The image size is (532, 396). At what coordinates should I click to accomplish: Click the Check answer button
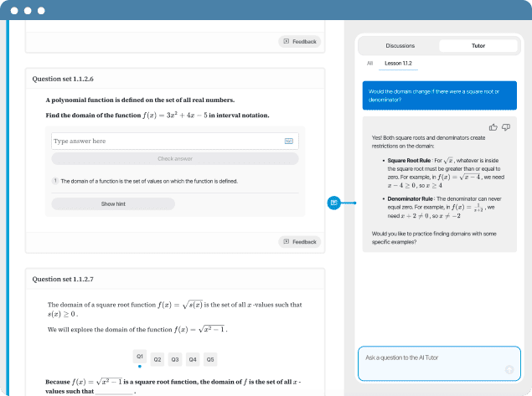pyautogui.click(x=174, y=158)
